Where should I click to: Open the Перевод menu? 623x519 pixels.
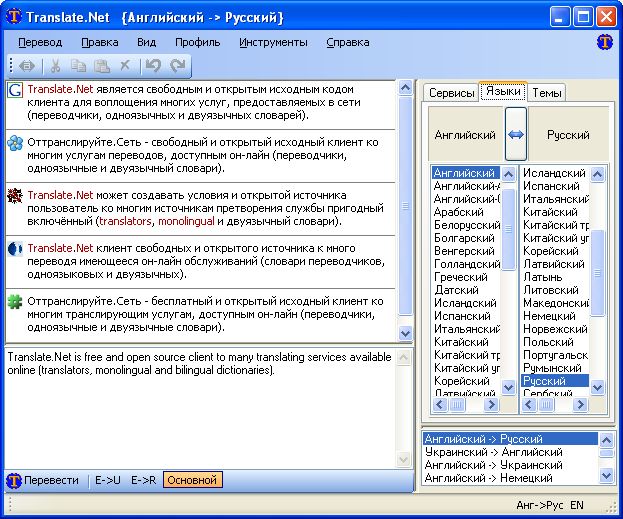[40, 42]
